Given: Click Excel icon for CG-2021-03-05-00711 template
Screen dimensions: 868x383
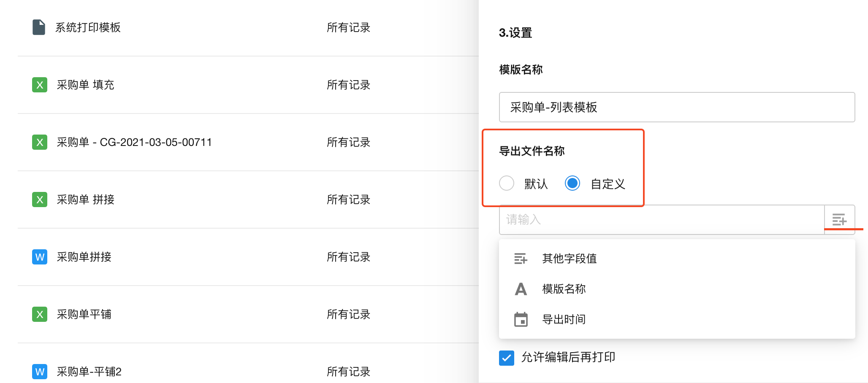Looking at the screenshot, I should tap(40, 142).
